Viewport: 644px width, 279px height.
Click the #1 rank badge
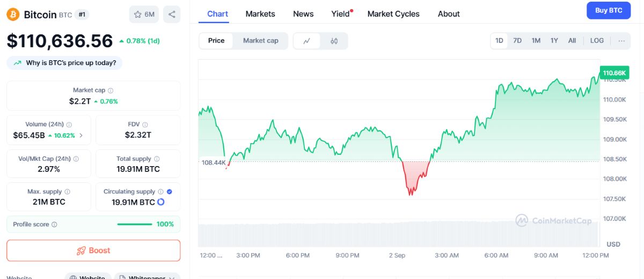tap(82, 15)
